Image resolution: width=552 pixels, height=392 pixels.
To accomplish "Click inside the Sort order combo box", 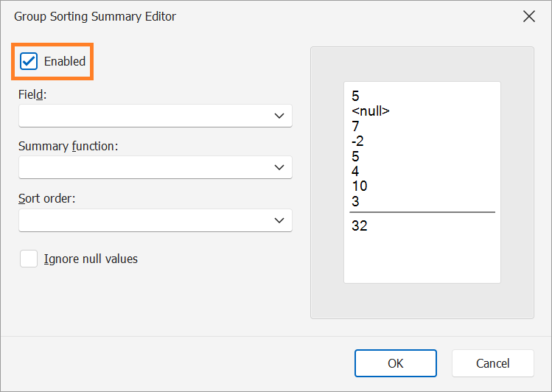I will pos(156,220).
